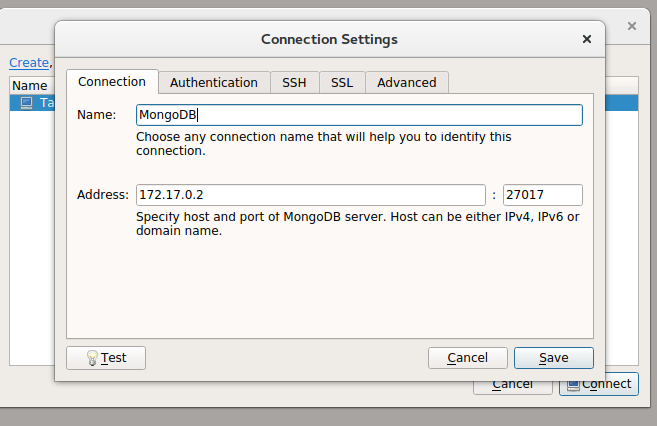Select the Connection tab
657x426 pixels.
coord(112,82)
